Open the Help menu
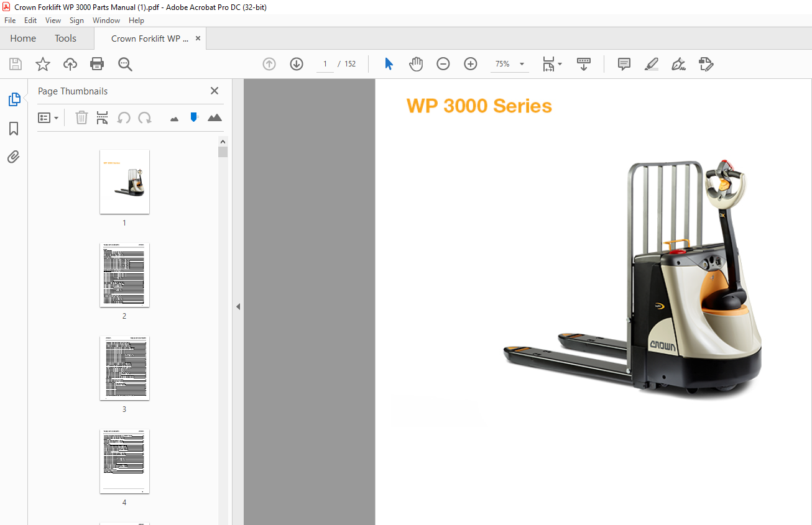This screenshot has height=525, width=812. click(x=136, y=21)
